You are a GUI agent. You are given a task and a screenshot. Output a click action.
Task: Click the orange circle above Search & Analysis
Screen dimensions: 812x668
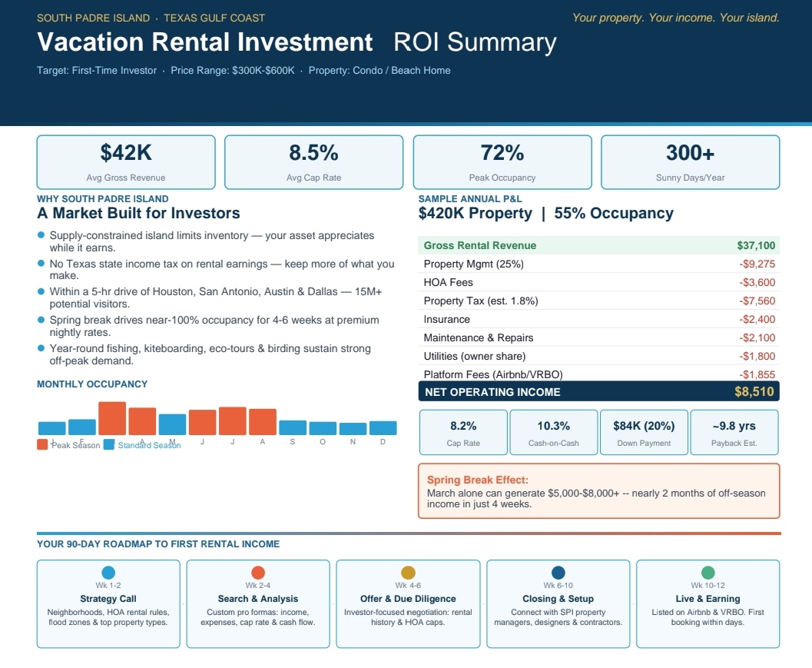[x=258, y=572]
